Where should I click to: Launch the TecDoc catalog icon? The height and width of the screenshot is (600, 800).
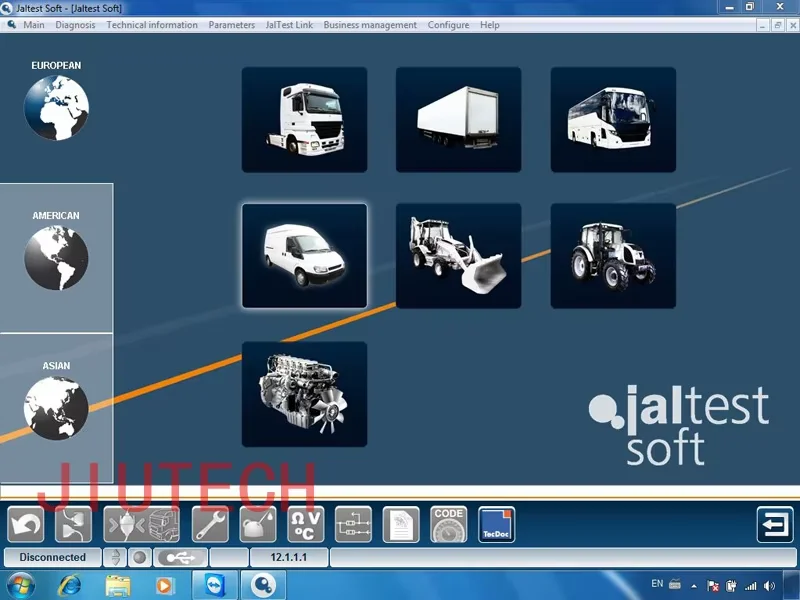click(496, 524)
